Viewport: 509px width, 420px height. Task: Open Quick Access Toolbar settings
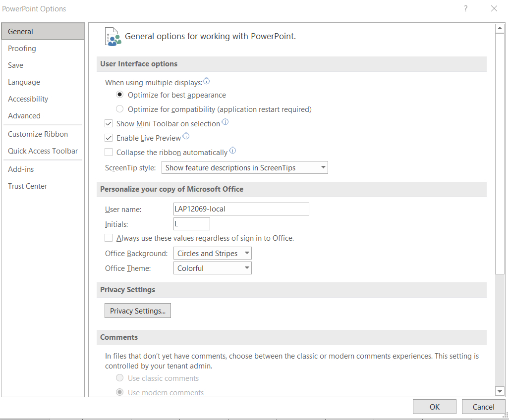[x=43, y=151]
